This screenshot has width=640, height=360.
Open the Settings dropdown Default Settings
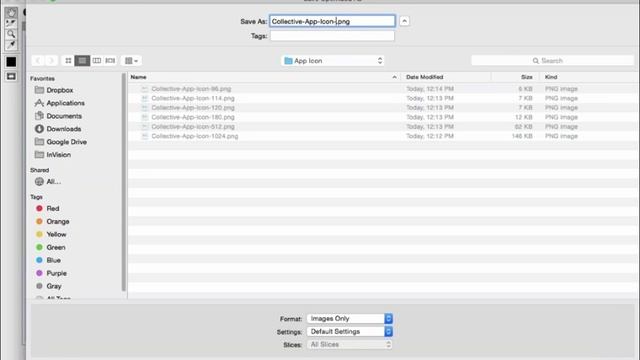[350, 331]
